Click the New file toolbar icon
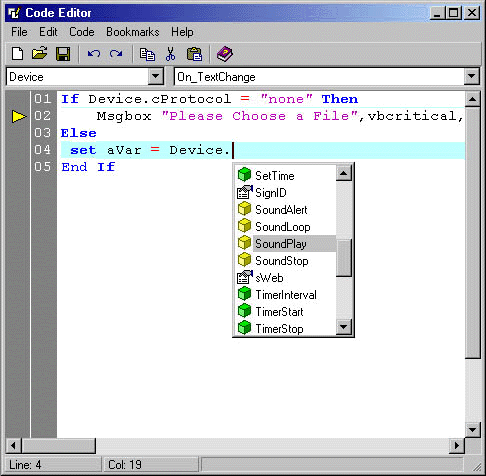Viewport: 486px width, 476px height. [17, 54]
